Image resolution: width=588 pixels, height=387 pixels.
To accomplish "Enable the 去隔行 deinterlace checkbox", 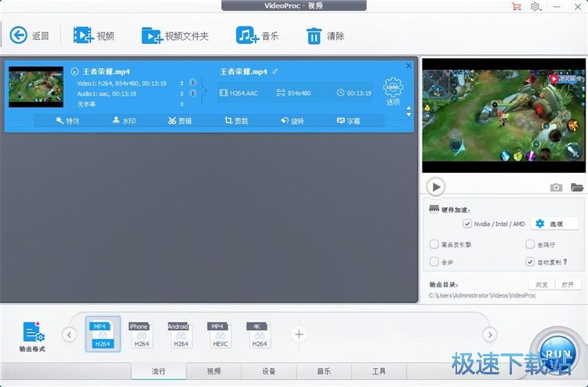I will [x=530, y=244].
